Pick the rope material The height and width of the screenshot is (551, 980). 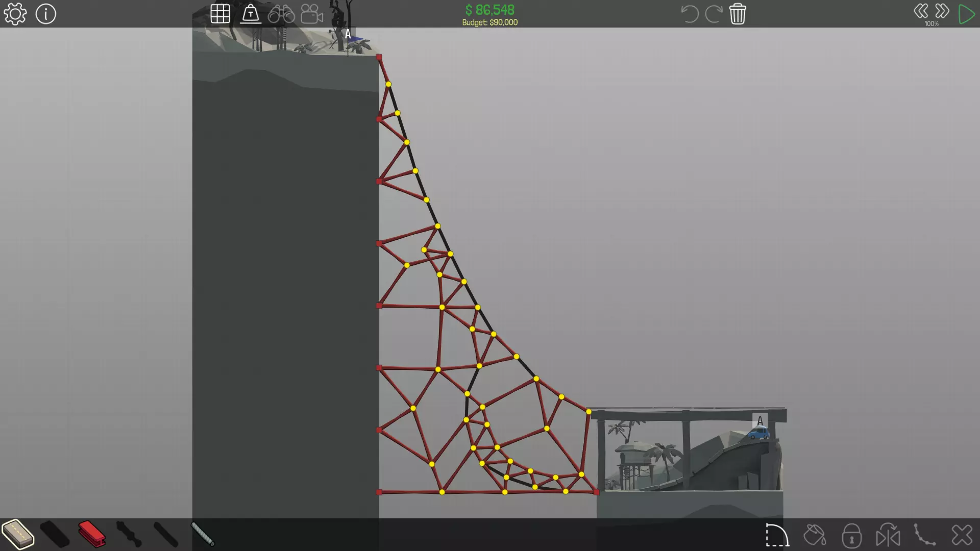pyautogui.click(x=166, y=534)
